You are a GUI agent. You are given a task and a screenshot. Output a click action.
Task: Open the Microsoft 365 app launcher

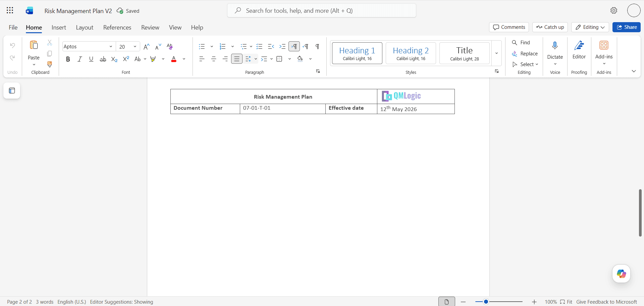pos(10,10)
